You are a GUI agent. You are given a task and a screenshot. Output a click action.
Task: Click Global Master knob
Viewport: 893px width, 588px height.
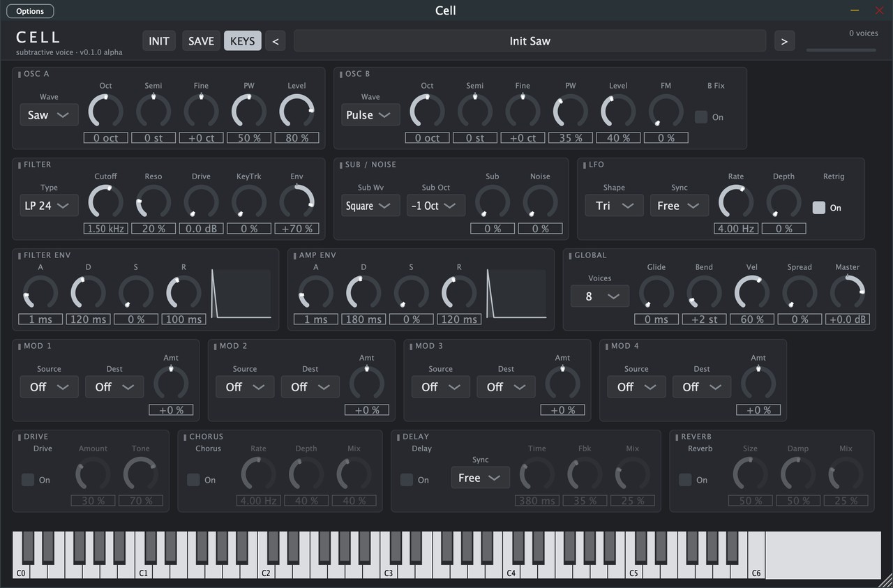[848, 293]
